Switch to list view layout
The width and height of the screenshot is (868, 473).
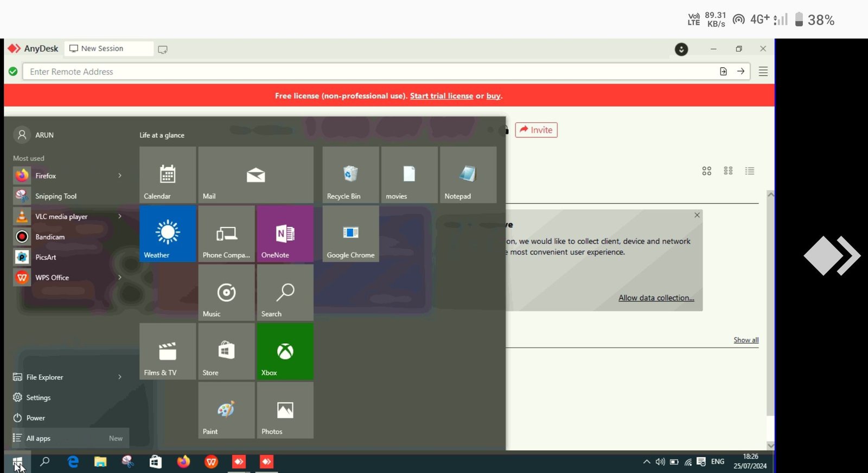click(750, 171)
